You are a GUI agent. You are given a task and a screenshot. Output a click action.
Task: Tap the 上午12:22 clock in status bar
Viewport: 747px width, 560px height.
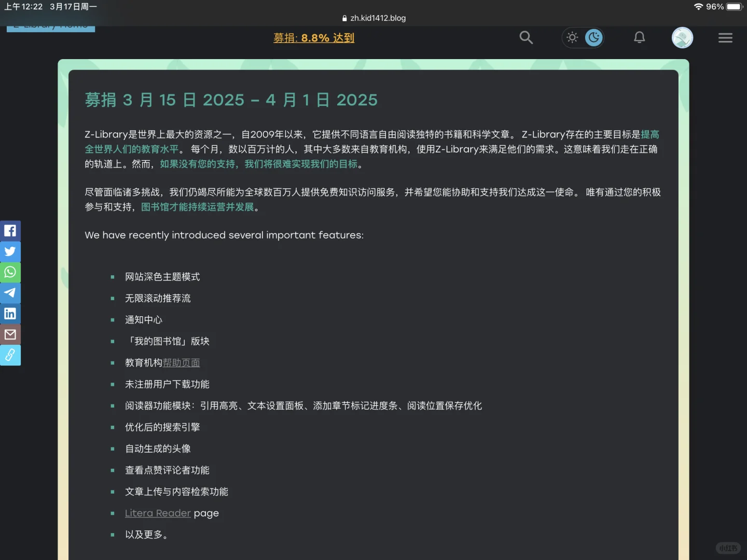(x=24, y=7)
